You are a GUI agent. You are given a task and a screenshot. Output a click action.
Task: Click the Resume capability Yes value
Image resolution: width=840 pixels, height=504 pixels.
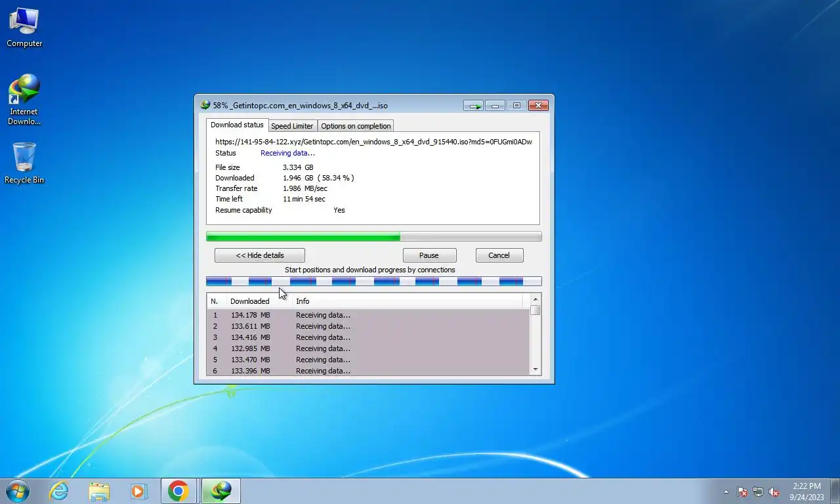[x=339, y=210]
